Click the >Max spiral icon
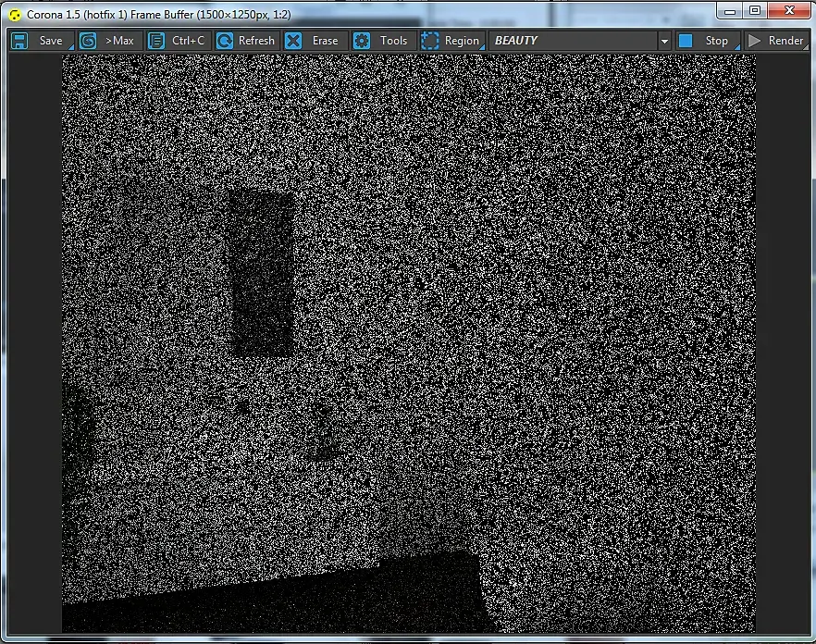Viewport: 816px width, 644px height. [x=88, y=41]
